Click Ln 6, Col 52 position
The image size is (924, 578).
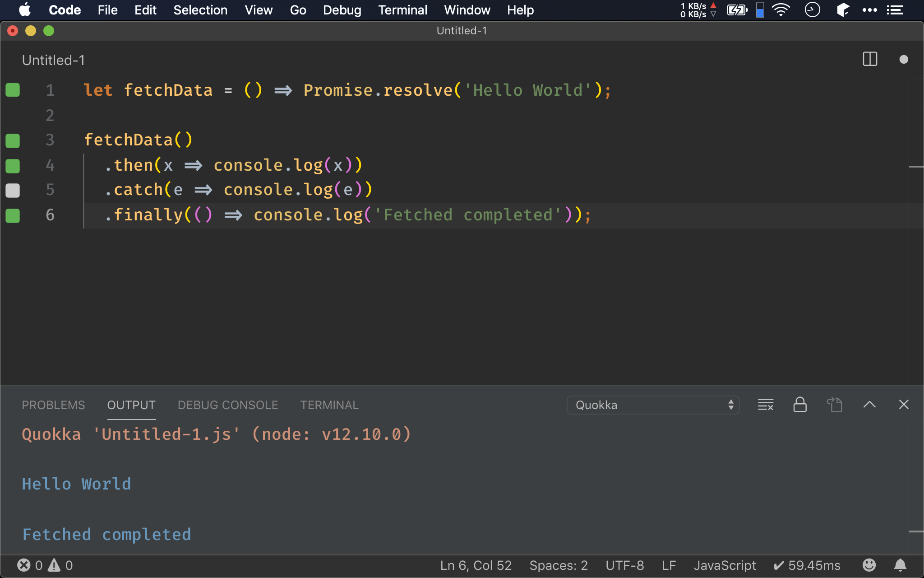(x=476, y=565)
